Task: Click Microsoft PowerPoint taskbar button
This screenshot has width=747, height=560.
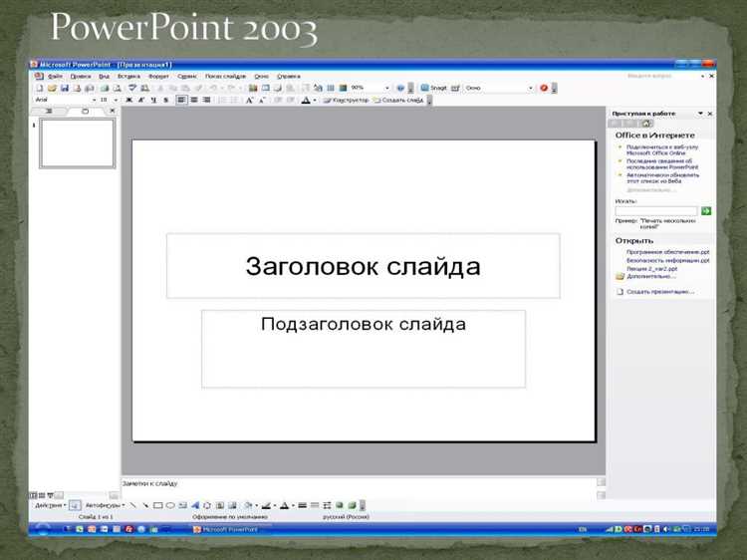Action: 231,529
